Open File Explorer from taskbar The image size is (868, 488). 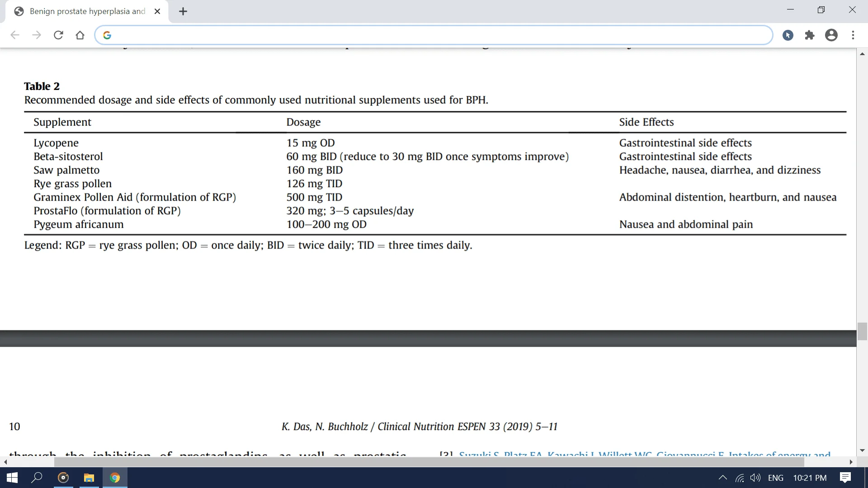(x=89, y=478)
